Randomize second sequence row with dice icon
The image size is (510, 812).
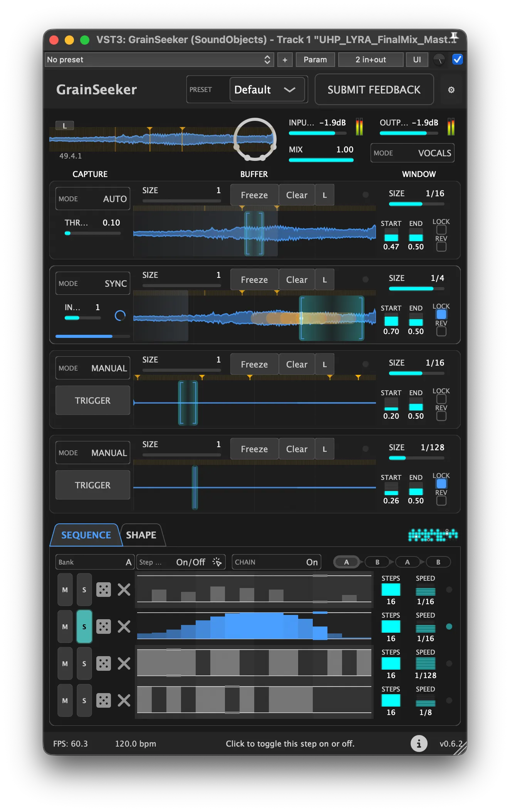(x=104, y=627)
